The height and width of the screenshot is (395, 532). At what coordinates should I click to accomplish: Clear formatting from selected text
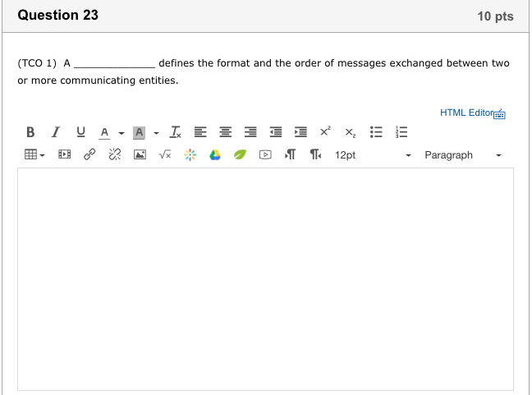pyautogui.click(x=175, y=132)
